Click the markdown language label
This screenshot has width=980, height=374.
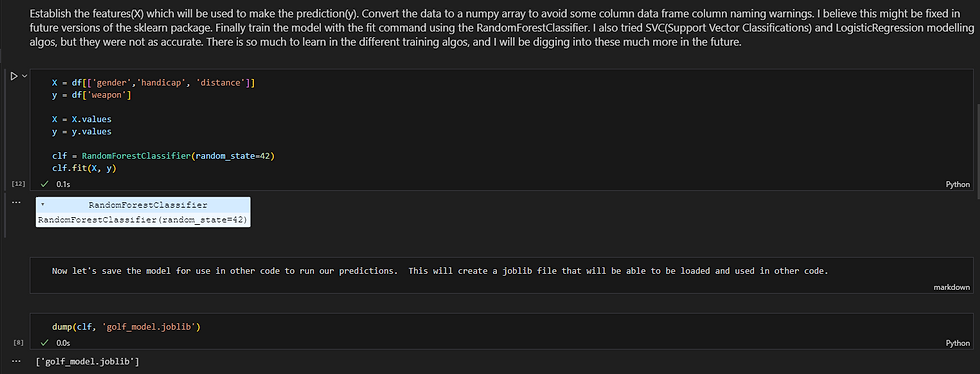952,287
